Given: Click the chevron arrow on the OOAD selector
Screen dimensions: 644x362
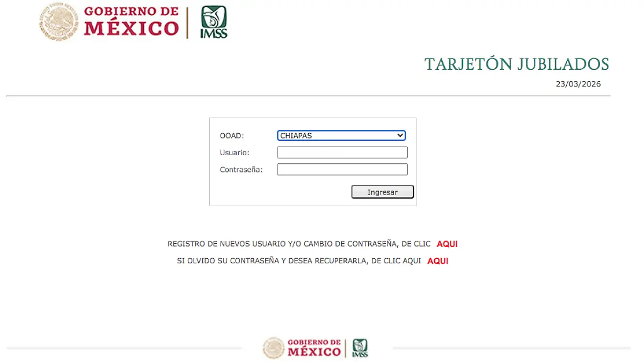Looking at the screenshot, I should click(400, 136).
